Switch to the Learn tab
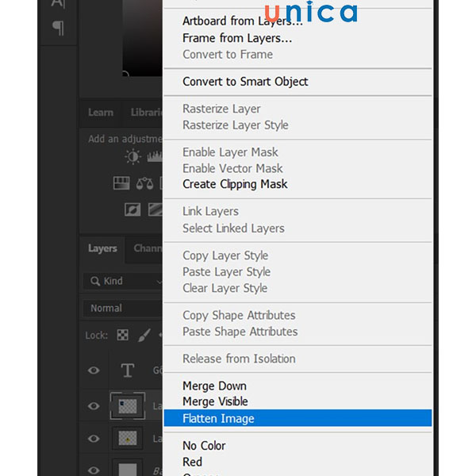 click(x=100, y=113)
